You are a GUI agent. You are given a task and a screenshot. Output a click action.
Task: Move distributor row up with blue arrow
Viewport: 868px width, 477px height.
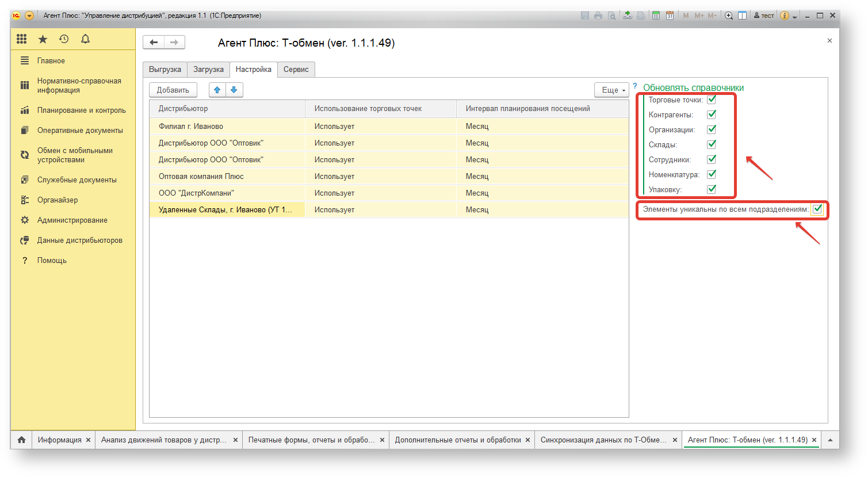pos(217,90)
